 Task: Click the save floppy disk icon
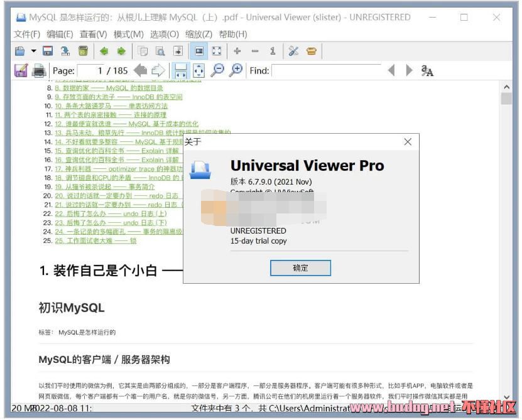point(48,51)
